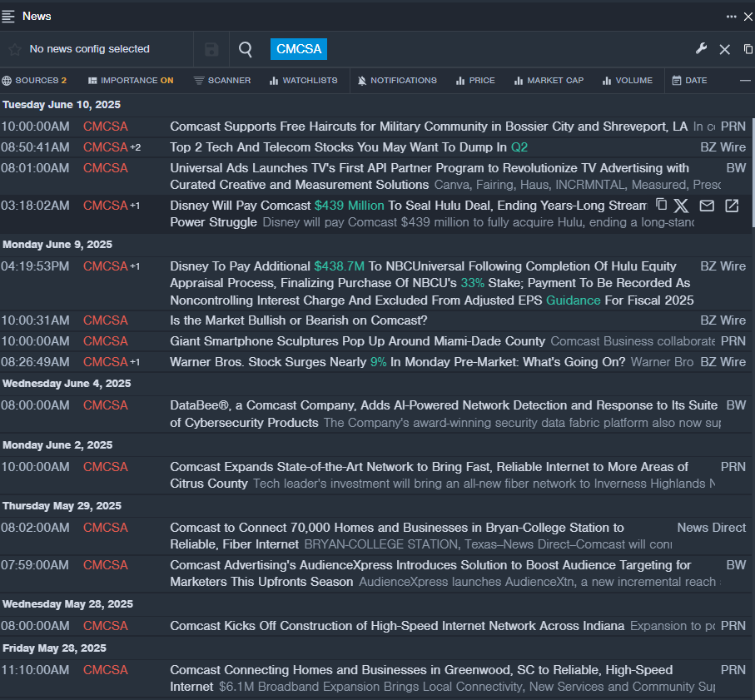Copy the Disney Hulu deal headline

[x=662, y=205]
